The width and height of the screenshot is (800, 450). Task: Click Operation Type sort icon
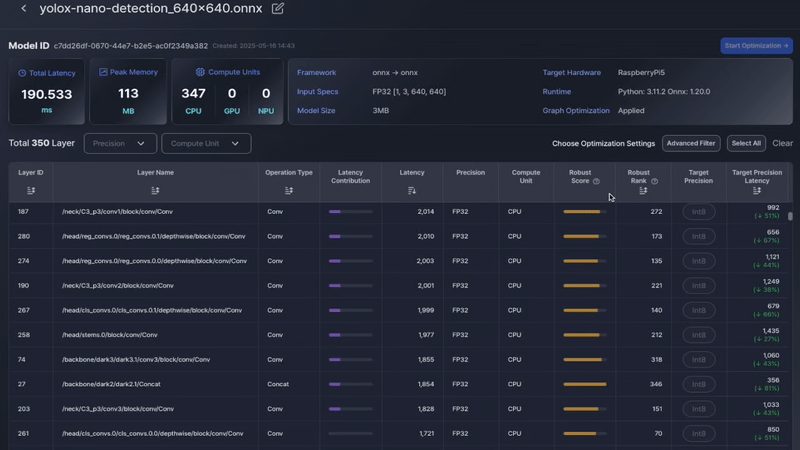click(x=289, y=190)
